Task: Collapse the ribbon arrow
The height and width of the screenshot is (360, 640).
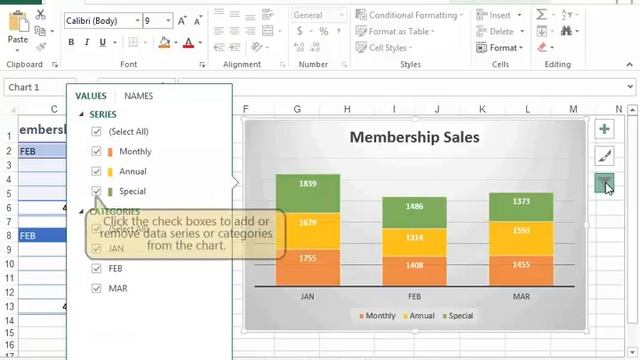Action: pos(629,64)
